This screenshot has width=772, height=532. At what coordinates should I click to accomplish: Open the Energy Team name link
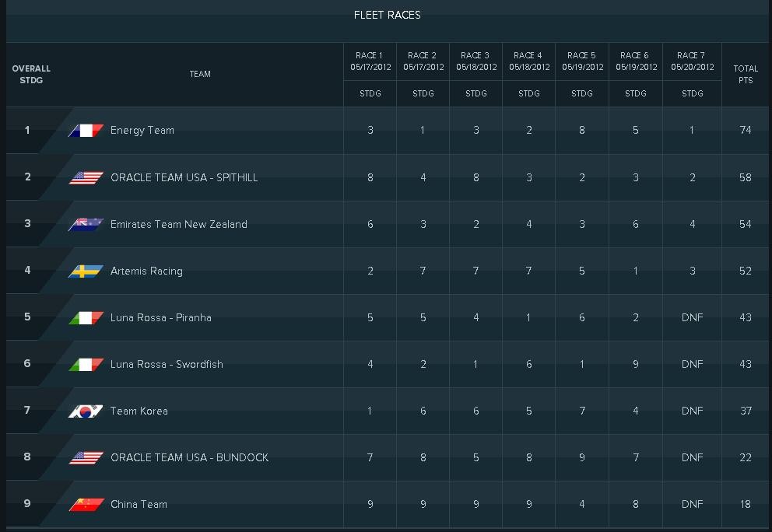142,131
